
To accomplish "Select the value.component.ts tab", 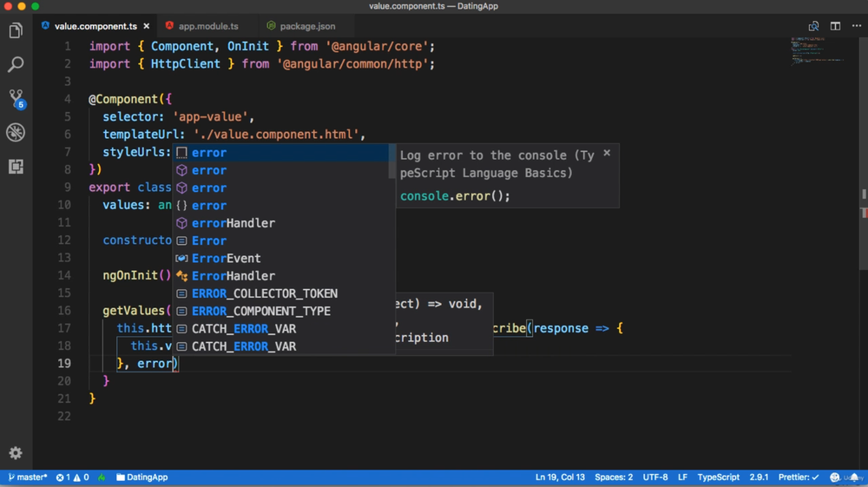I will (x=95, y=26).
